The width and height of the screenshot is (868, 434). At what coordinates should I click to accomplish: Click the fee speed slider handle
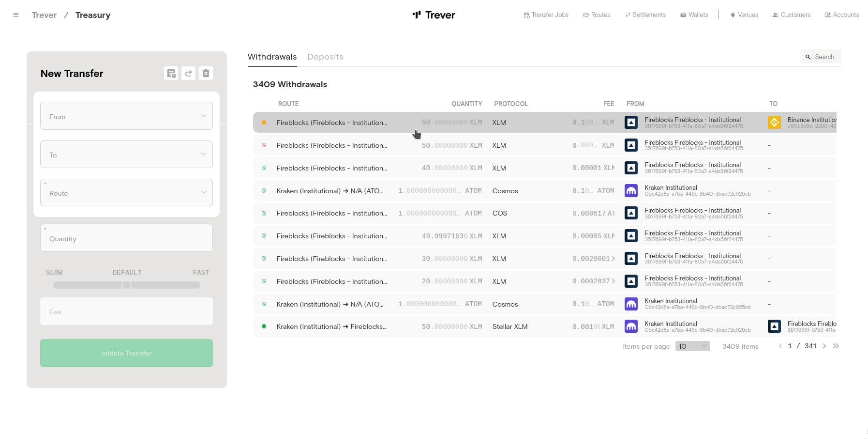[x=126, y=285]
